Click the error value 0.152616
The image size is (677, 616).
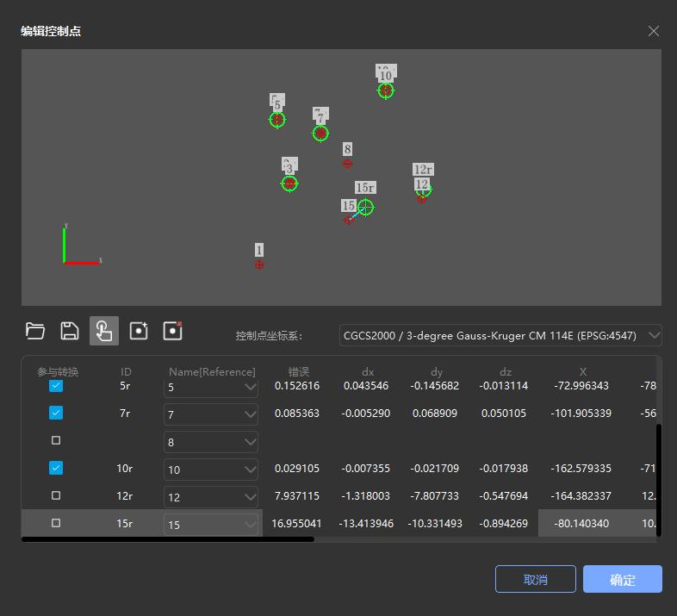pos(297,386)
